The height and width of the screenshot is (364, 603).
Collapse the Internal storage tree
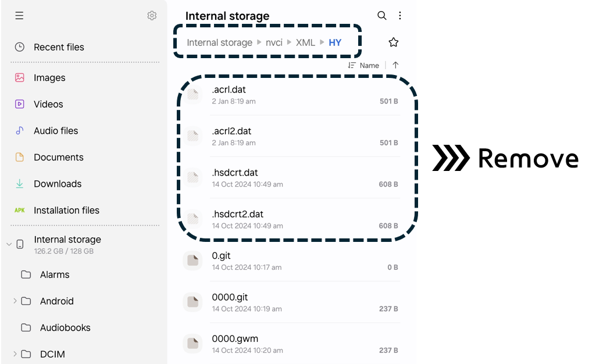click(9, 244)
